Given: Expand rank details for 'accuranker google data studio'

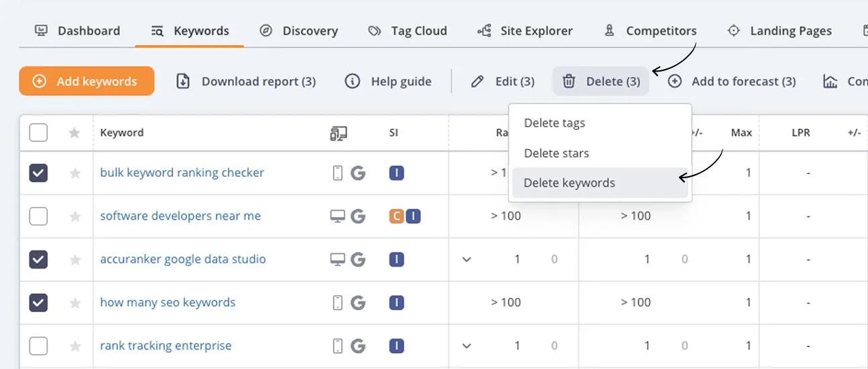Looking at the screenshot, I should pos(467,259).
